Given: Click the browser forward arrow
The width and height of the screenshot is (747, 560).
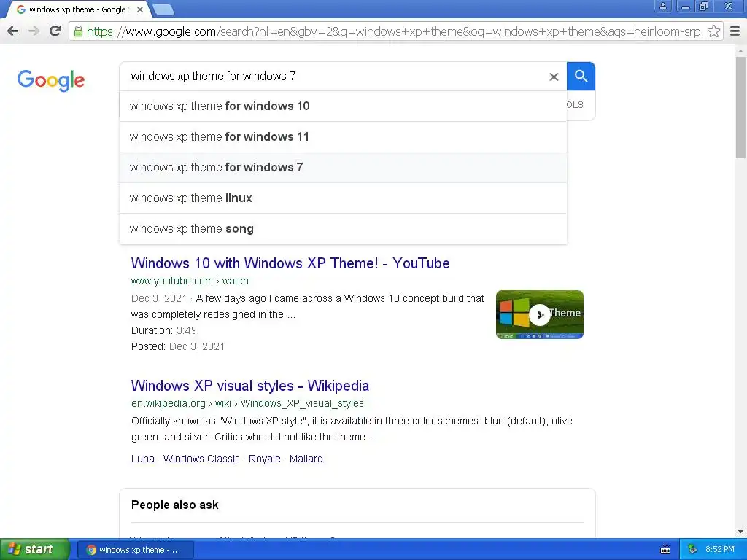Looking at the screenshot, I should 34,31.
